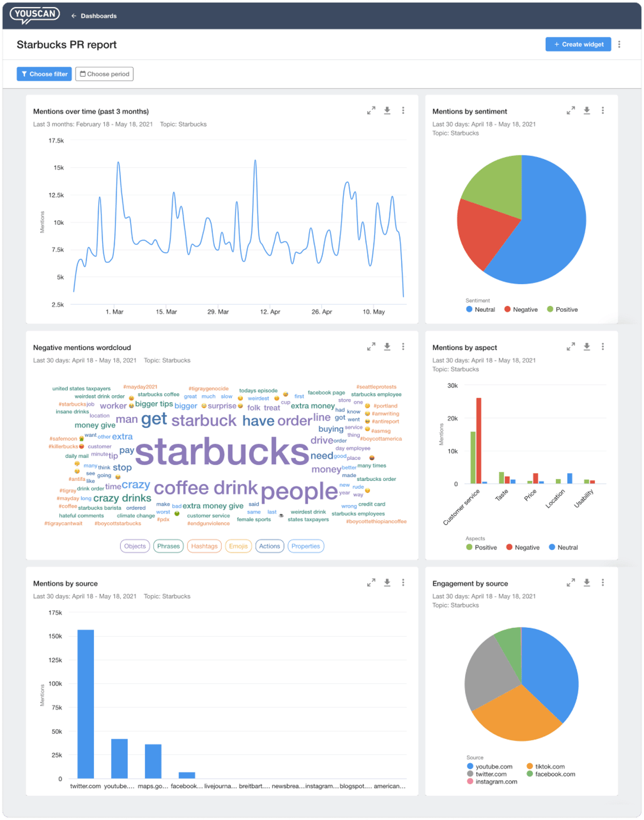The width and height of the screenshot is (644, 820).
Task: Expand Engagement by source widget fullscreen
Action: (571, 583)
